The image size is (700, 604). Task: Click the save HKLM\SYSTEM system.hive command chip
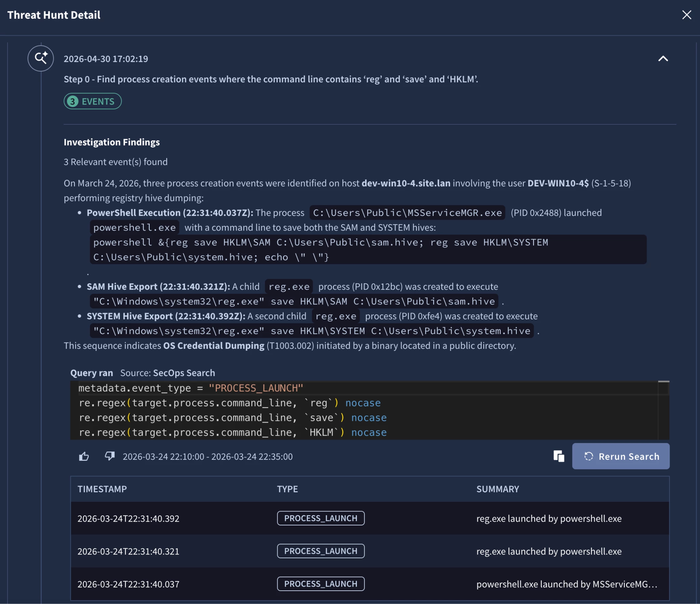click(x=312, y=331)
